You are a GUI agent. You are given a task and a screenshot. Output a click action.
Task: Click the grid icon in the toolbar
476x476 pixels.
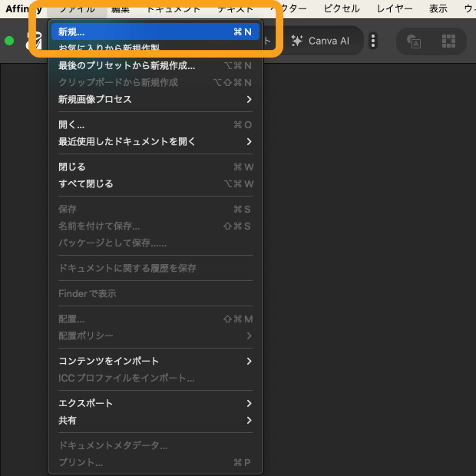click(x=449, y=41)
